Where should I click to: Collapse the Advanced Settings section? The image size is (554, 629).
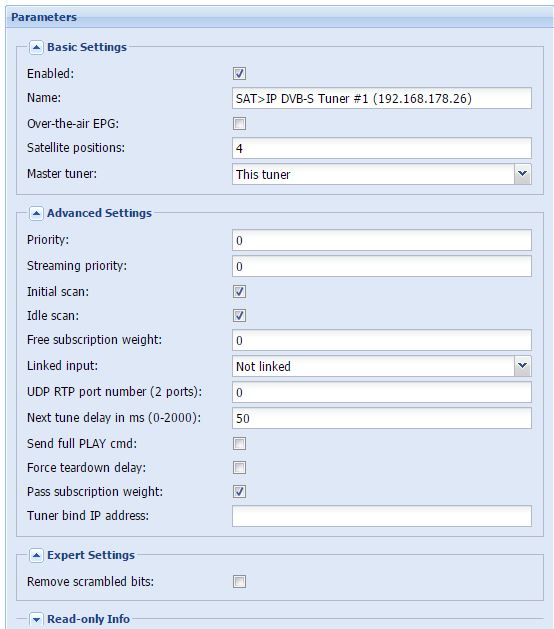(x=36, y=213)
